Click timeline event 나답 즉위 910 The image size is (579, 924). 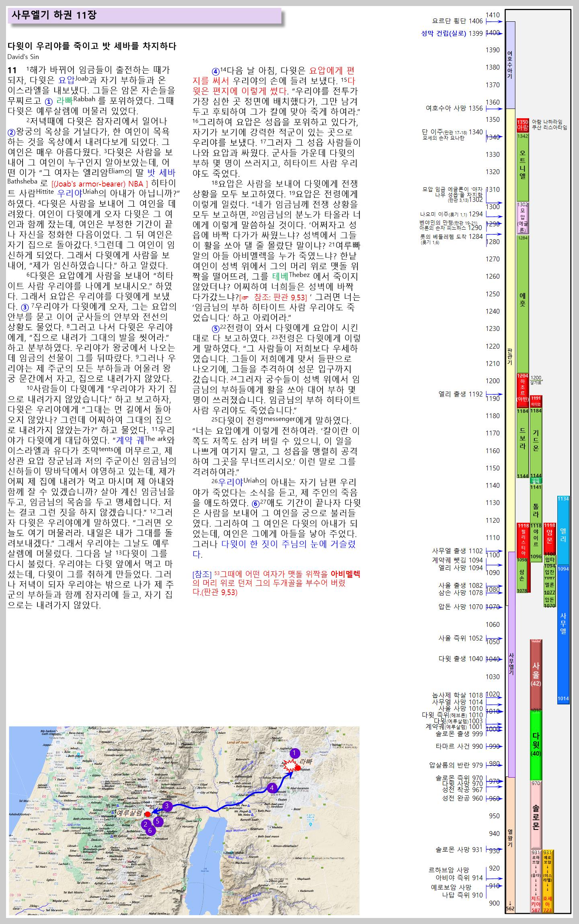coord(462,895)
